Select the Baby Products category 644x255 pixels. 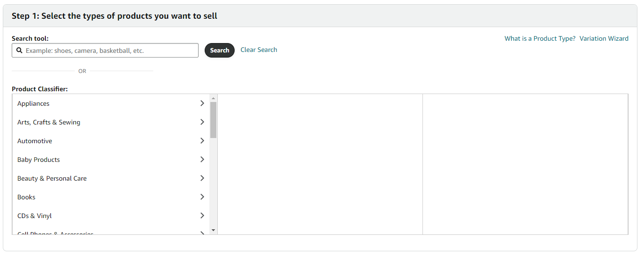pos(38,160)
